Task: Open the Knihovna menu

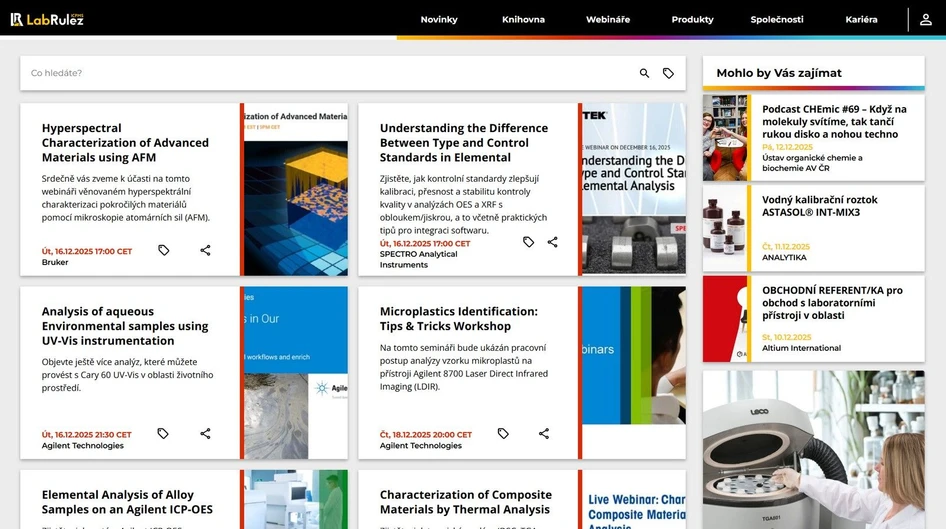Action: [x=523, y=19]
